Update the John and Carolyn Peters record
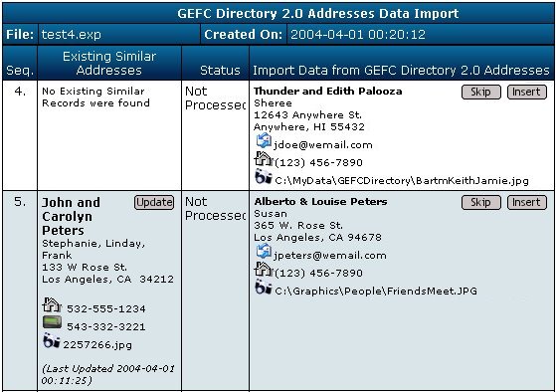The width and height of the screenshot is (556, 392). coord(154,202)
